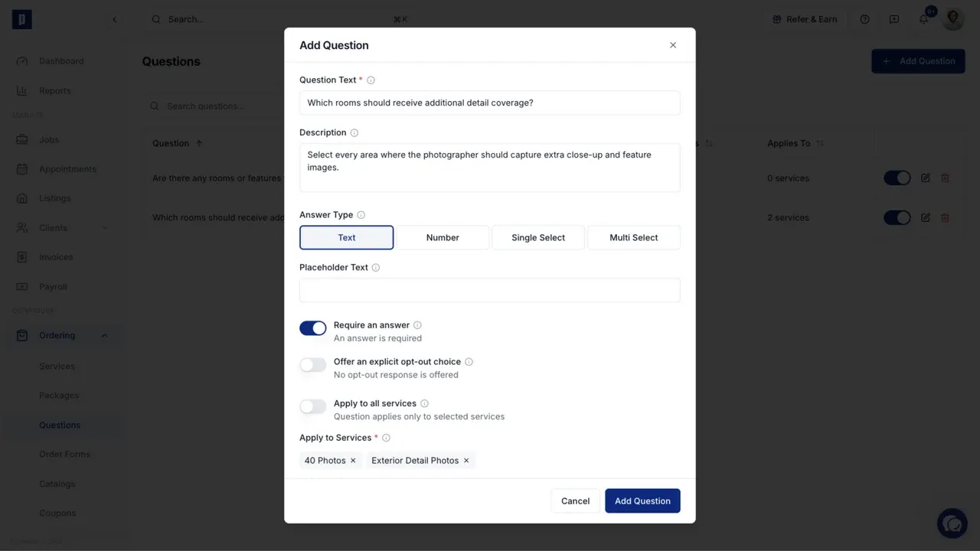Click the Description text area
Screen dimensions: 980x551
(x=490, y=168)
